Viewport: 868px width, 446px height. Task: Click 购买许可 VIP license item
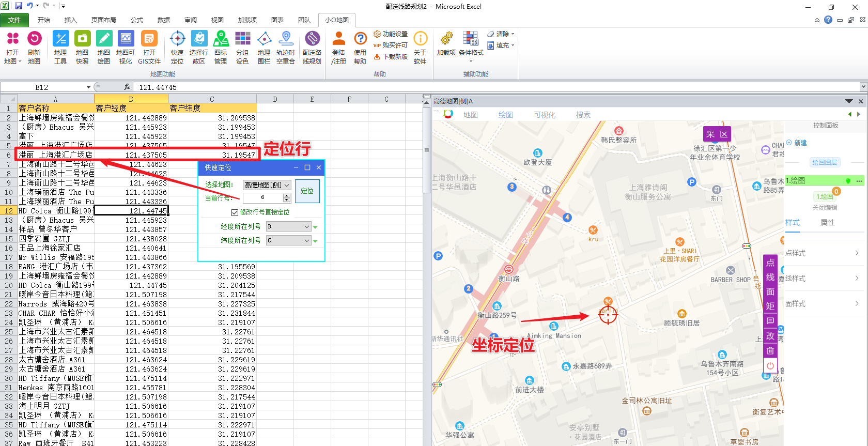tap(391, 45)
